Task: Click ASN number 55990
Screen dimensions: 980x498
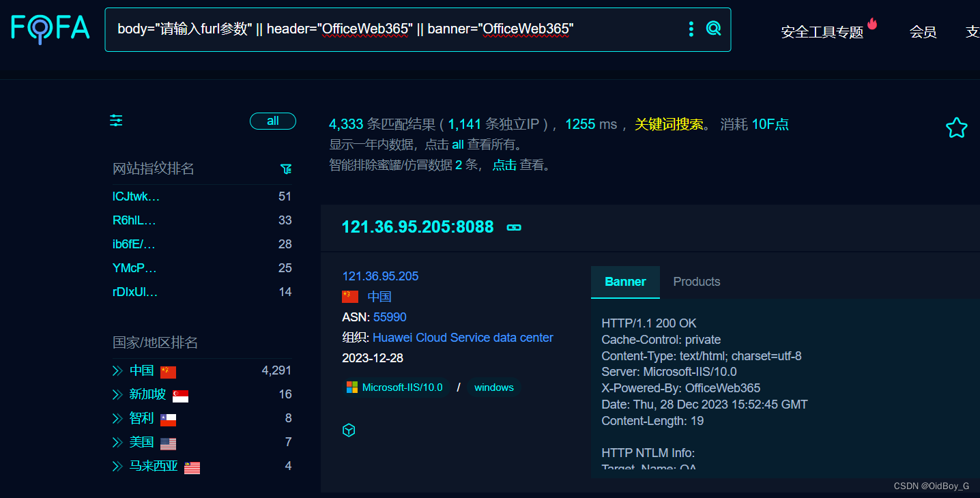Action: pyautogui.click(x=390, y=317)
